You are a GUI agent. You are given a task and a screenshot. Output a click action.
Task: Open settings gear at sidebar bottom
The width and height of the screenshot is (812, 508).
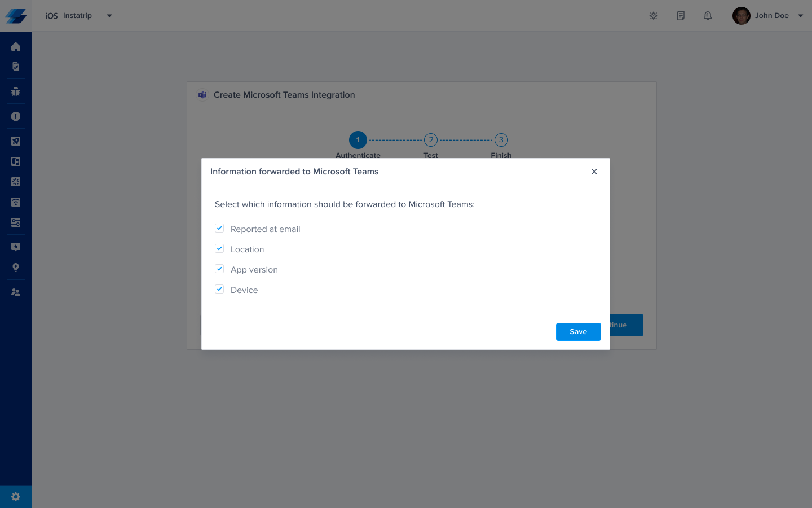tap(16, 497)
